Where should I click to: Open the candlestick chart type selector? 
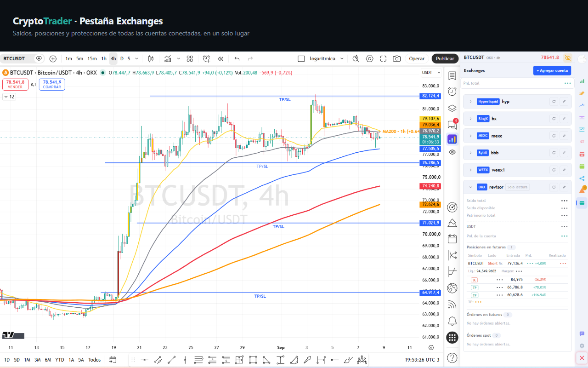tap(150, 58)
